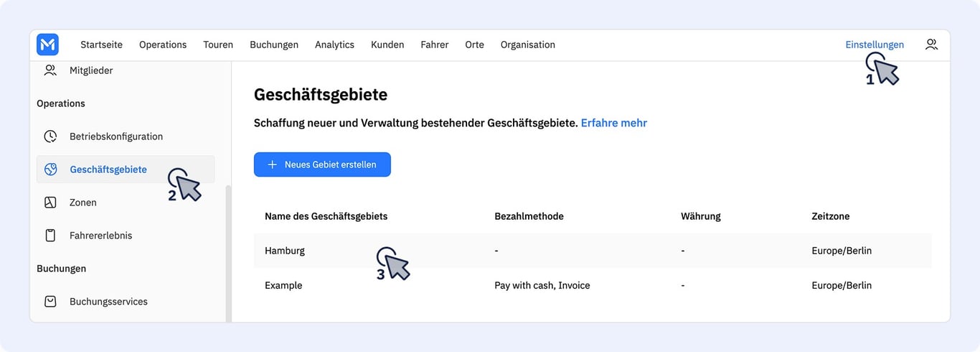
Task: Click the plus icon in create button
Action: (272, 165)
